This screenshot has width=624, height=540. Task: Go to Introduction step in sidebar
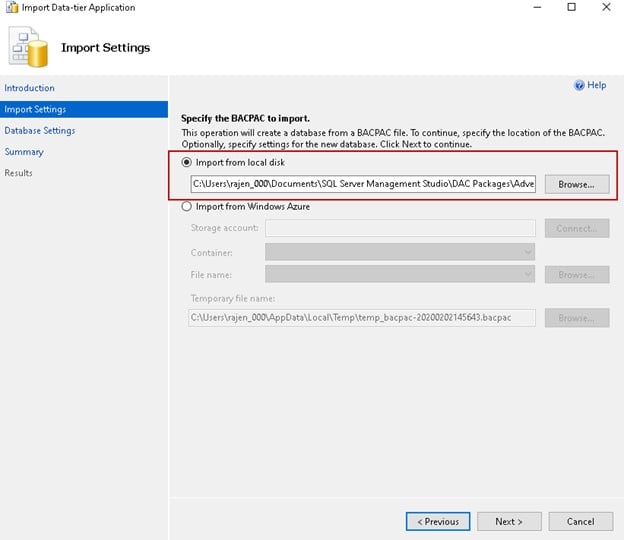pos(30,88)
